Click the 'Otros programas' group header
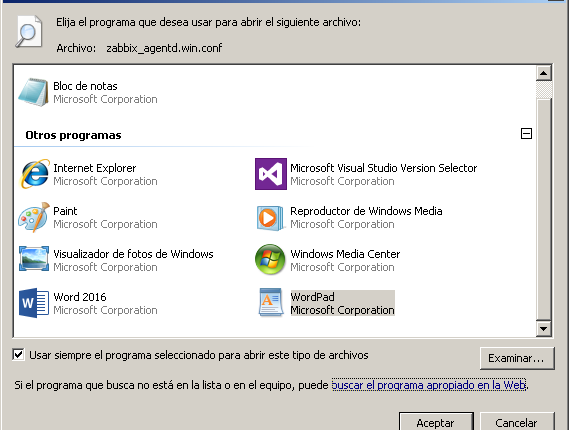This screenshot has height=430, width=569. 73,135
